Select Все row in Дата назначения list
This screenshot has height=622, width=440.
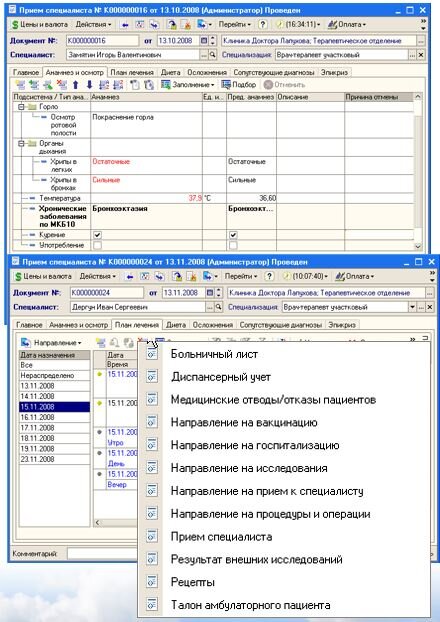(x=55, y=365)
